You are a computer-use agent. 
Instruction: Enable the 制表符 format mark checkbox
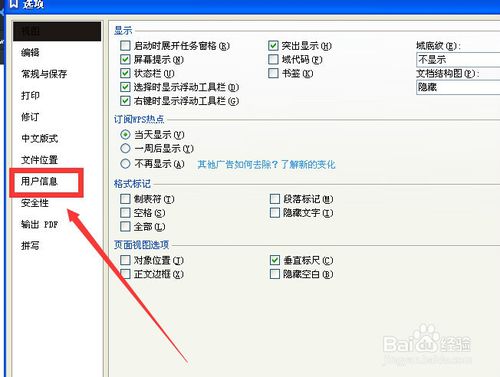coord(125,199)
